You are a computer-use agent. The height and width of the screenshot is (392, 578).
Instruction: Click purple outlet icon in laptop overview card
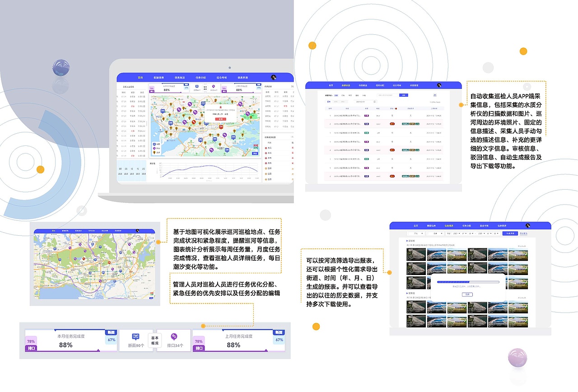click(x=213, y=86)
